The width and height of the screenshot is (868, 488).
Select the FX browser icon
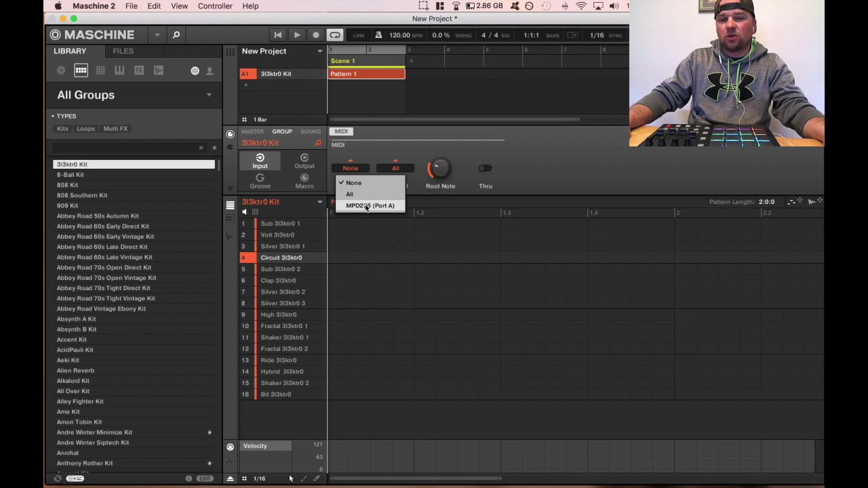[x=139, y=70]
